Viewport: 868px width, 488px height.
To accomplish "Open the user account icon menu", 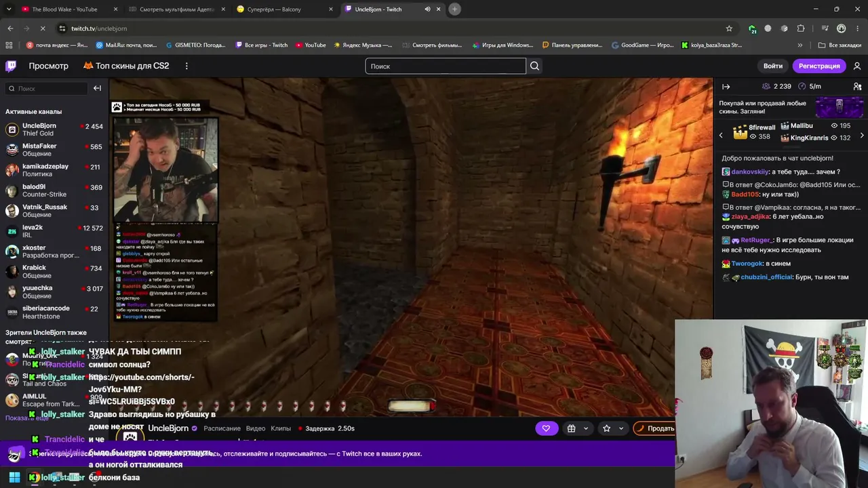I will [857, 66].
